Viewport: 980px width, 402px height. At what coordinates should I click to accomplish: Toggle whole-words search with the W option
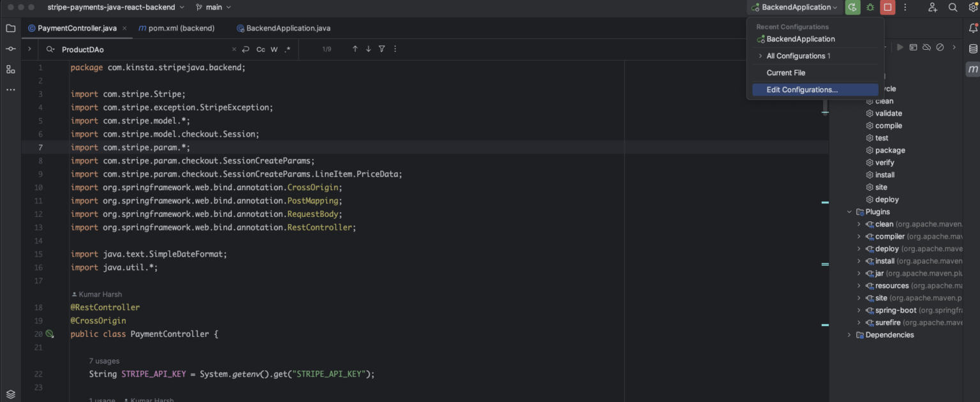(x=274, y=49)
